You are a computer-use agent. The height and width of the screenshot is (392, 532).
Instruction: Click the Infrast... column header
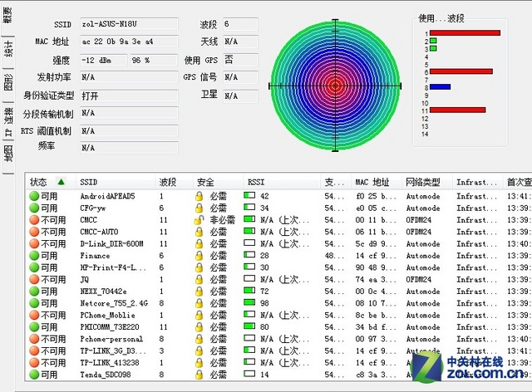476,182
